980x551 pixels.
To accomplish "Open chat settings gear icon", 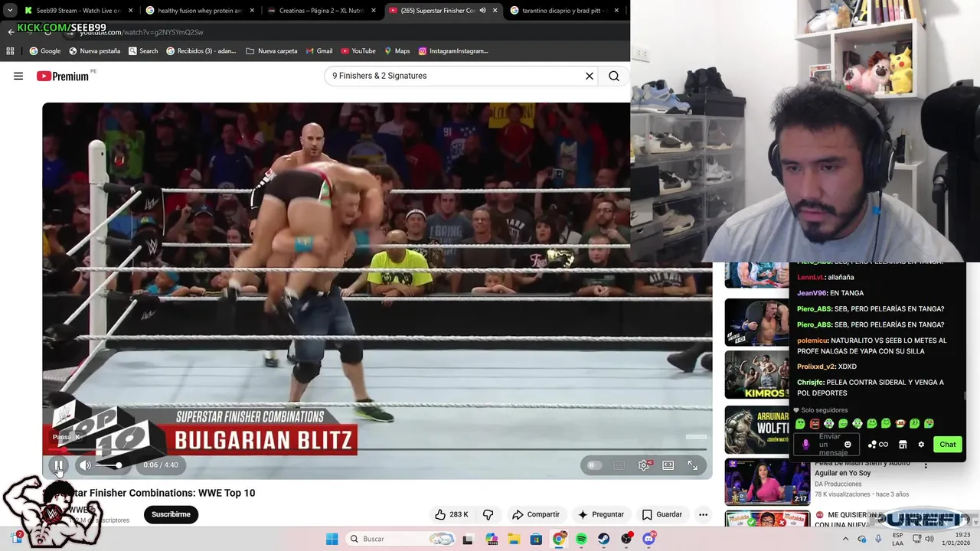I will 921,445.
